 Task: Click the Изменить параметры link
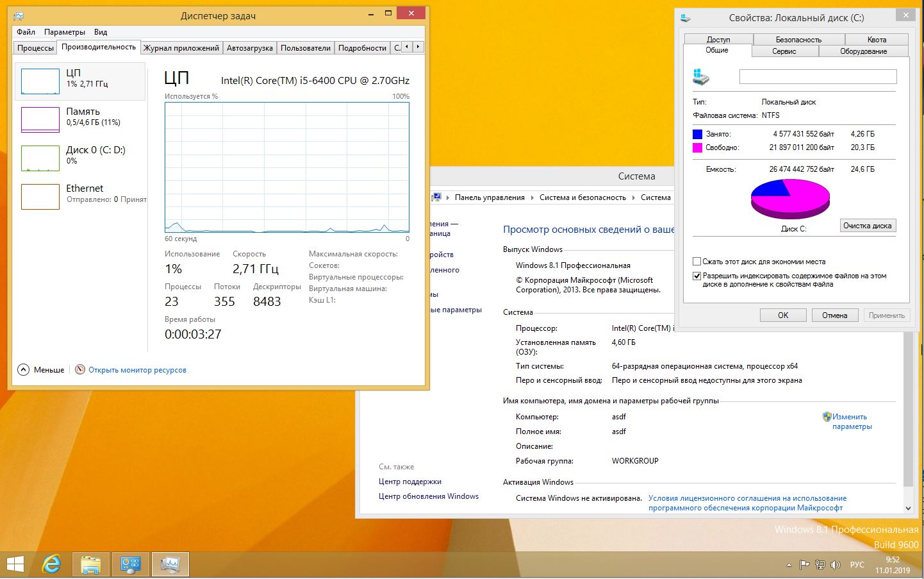pos(852,421)
